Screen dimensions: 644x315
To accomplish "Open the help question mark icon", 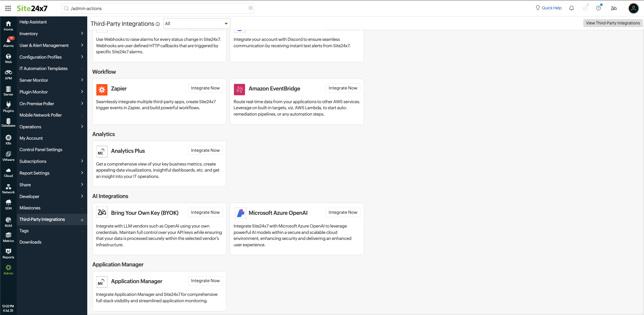I will [598, 8].
